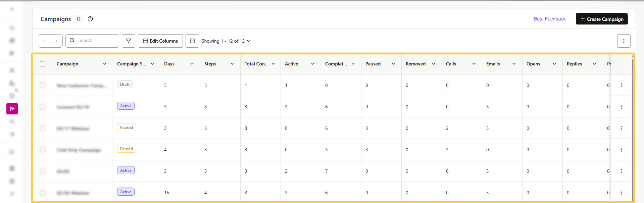Expand the Showing 1 - 12 of 12 dropdown
Screen dimensions: 644x203
click(x=226, y=41)
